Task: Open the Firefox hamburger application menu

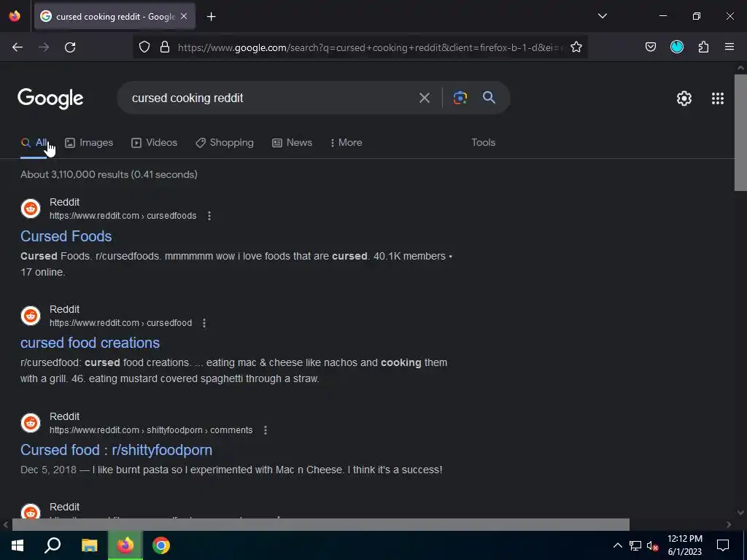Action: [x=729, y=47]
